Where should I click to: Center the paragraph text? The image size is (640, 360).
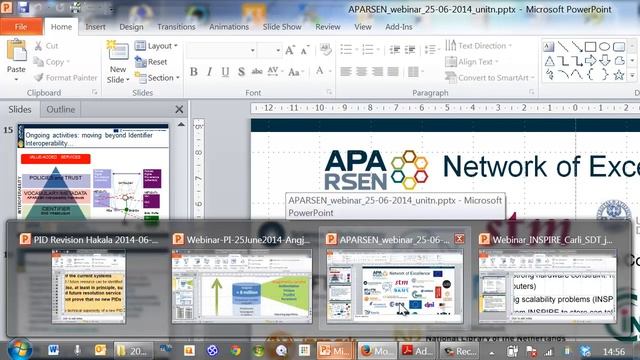point(361,72)
